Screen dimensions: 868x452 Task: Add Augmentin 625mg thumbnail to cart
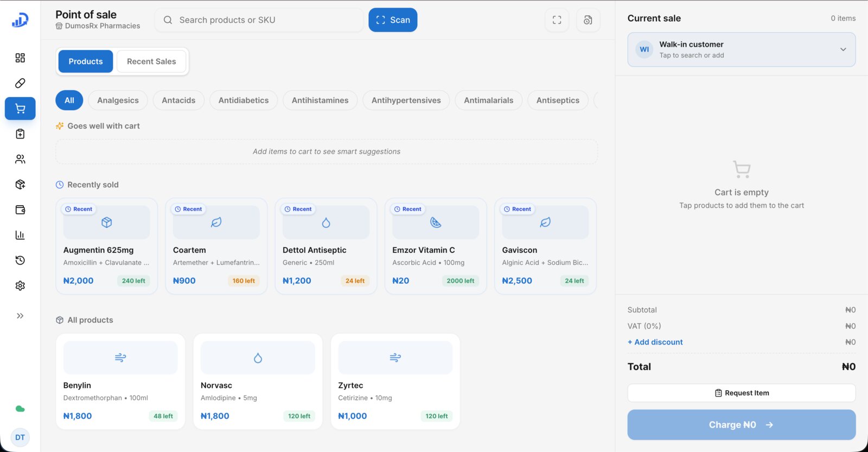(x=107, y=222)
